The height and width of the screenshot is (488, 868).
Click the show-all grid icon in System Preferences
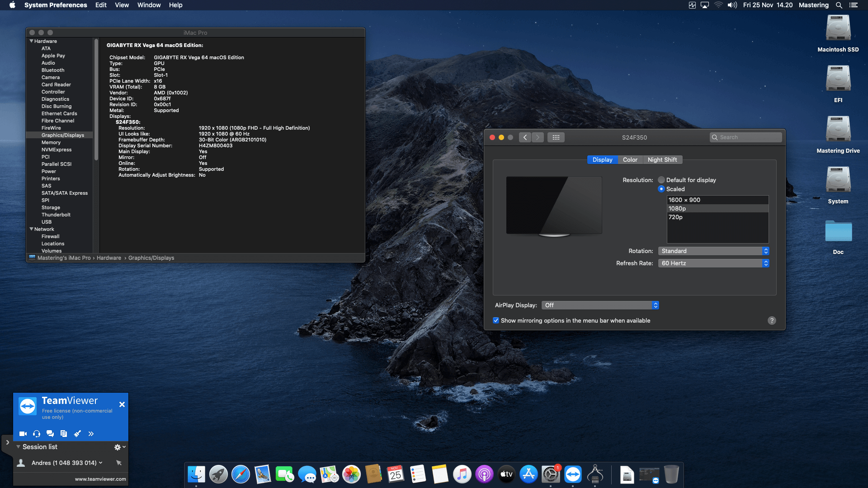pos(556,137)
